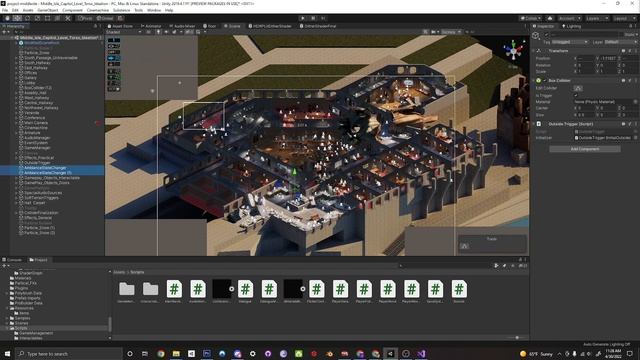
Task: Open the Console tab
Action: [12, 260]
